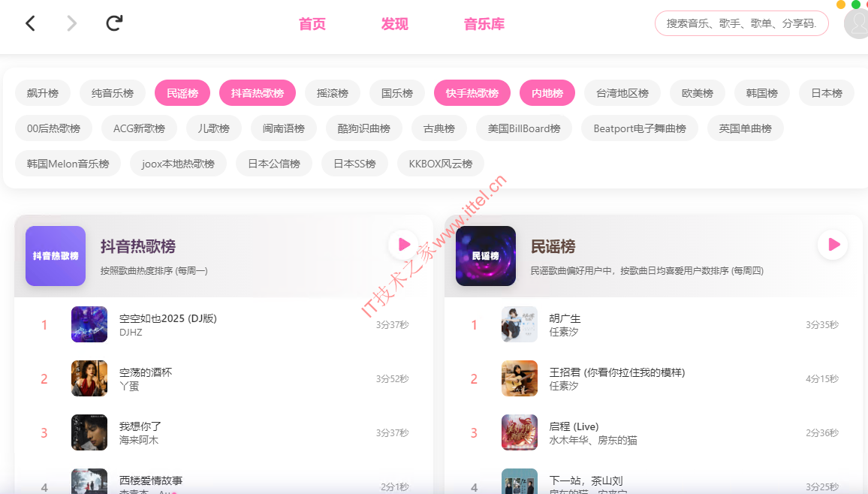The height and width of the screenshot is (494, 868).
Task: Open artist DJHZ
Action: coord(131,332)
